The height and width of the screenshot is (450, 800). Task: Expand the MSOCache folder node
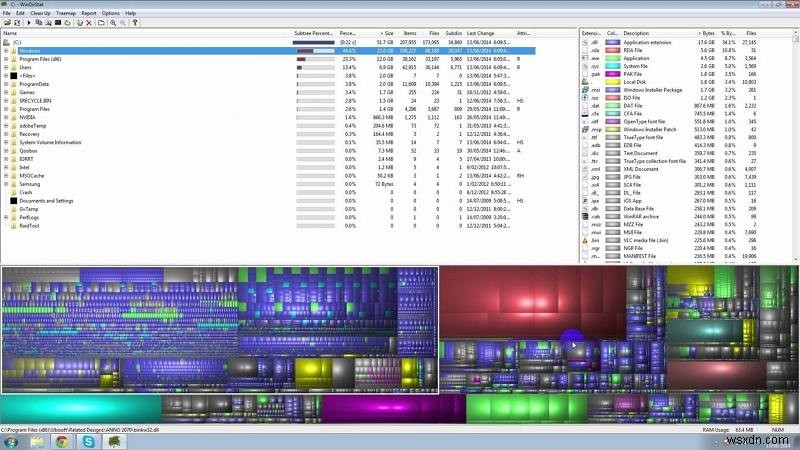(6, 176)
